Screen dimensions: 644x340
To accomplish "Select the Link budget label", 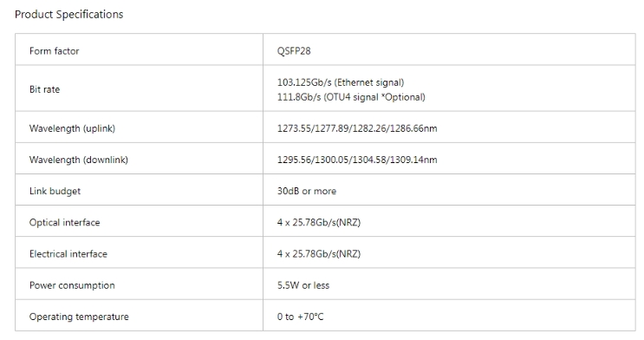I will coord(55,191).
